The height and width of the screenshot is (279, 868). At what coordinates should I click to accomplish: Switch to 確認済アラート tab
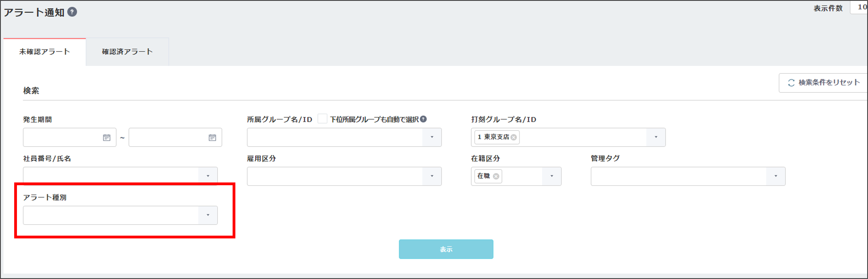(x=127, y=52)
